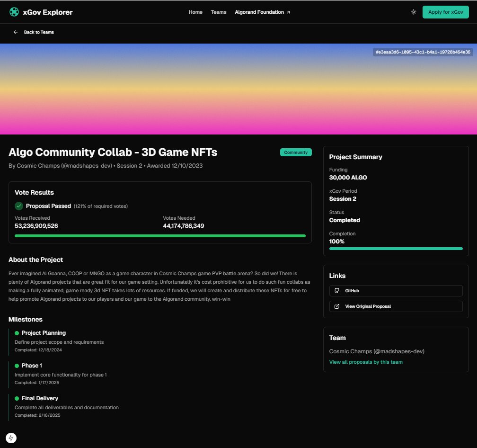
Task: Click the external link arrow next to Algorand Foundation
Action: click(288, 12)
